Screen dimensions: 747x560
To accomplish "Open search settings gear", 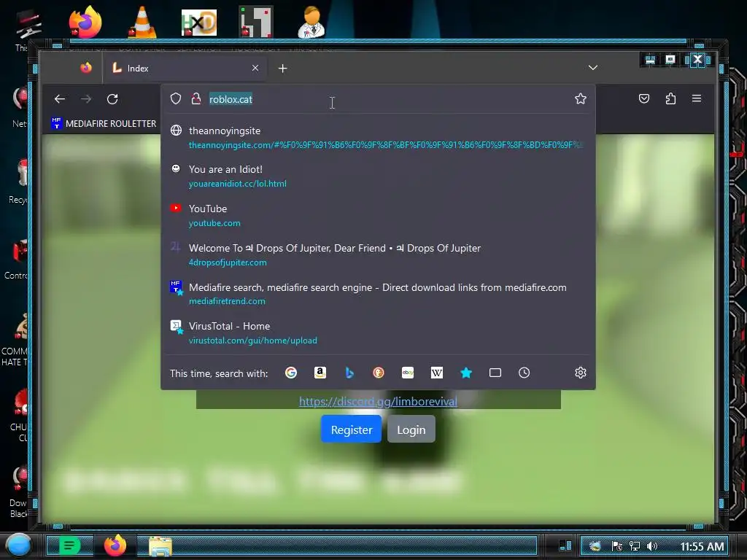I will tap(580, 373).
